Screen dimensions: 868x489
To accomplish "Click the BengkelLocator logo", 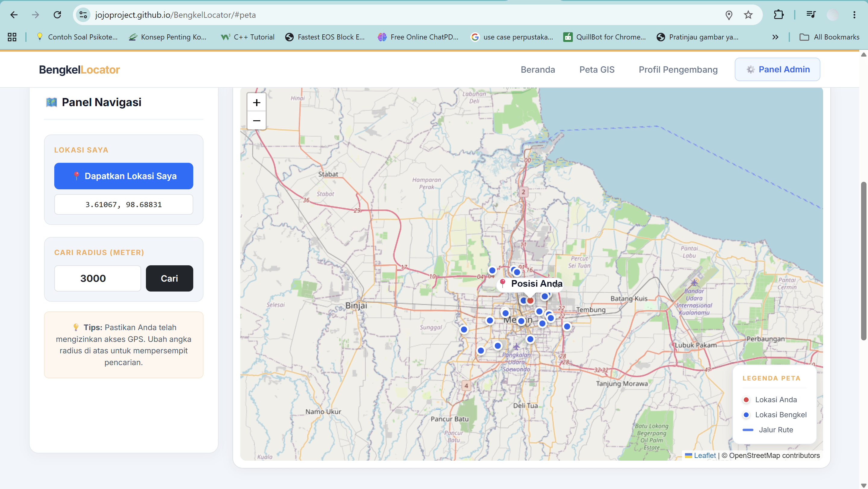I will click(79, 70).
